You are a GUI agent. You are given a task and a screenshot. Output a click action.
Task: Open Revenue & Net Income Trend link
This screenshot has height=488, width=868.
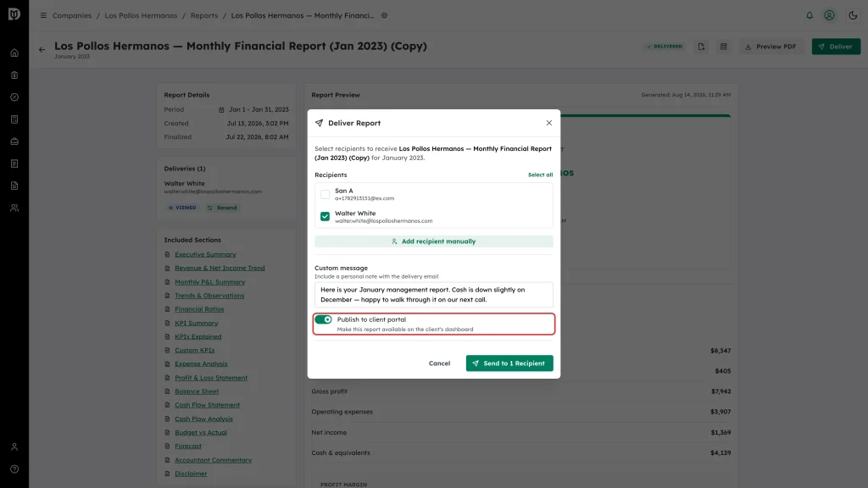[220, 269]
